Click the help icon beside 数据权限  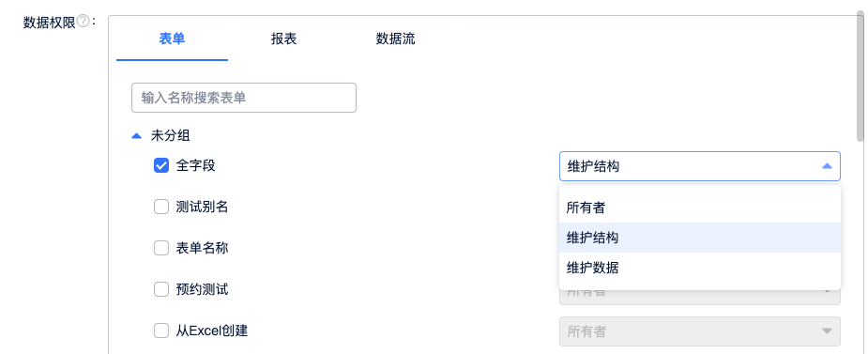tap(83, 22)
